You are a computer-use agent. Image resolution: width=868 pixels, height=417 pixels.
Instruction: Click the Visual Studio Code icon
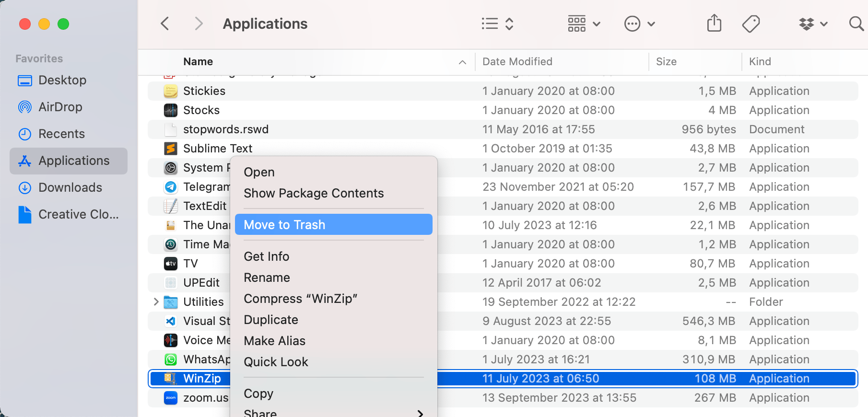point(171,321)
